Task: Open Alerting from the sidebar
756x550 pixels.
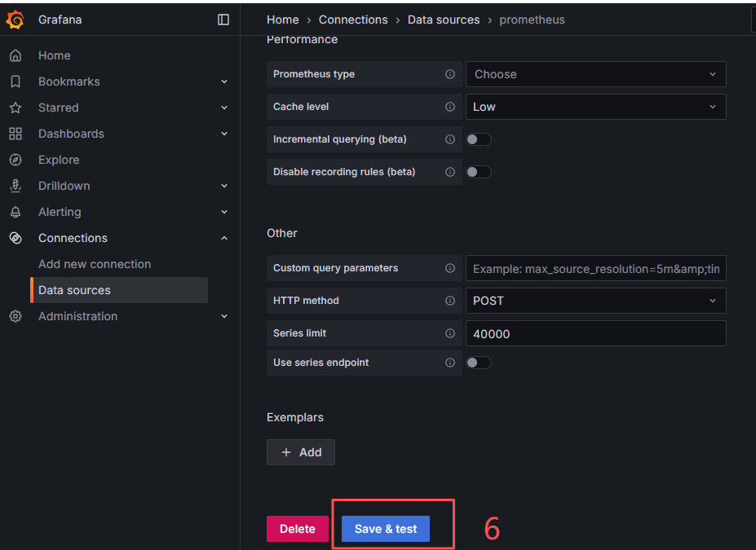Action: [60, 212]
